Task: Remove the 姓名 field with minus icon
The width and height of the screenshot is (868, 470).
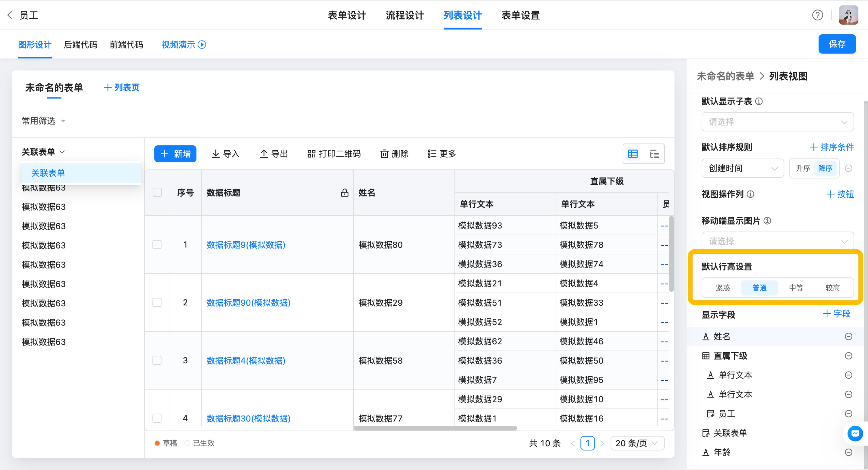Action: coord(848,336)
